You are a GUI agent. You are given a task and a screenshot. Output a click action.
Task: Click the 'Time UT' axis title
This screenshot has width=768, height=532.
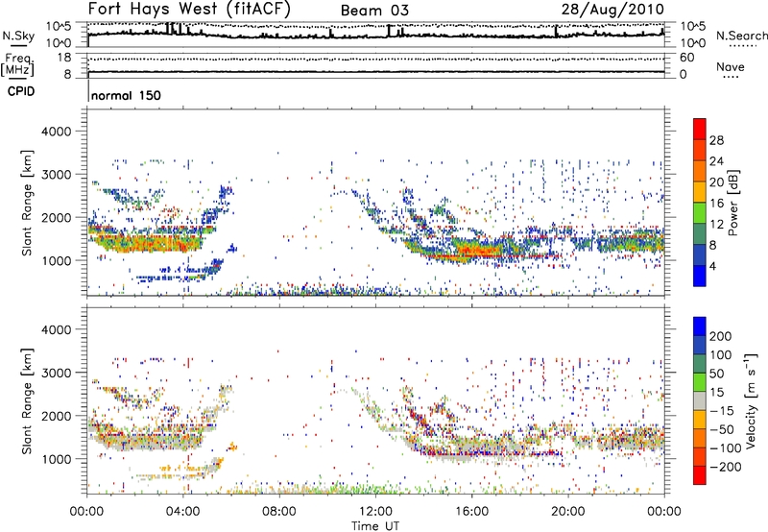(375, 526)
